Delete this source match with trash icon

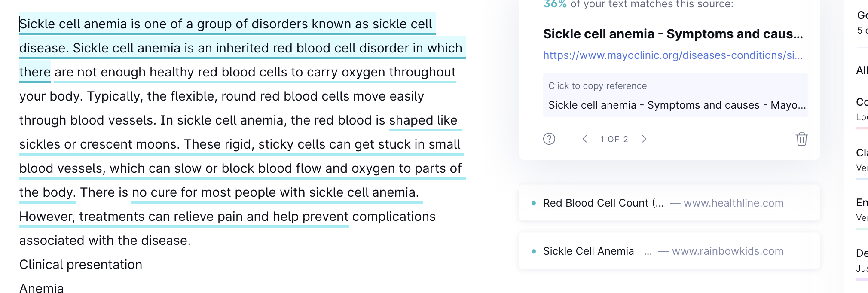[x=801, y=139]
